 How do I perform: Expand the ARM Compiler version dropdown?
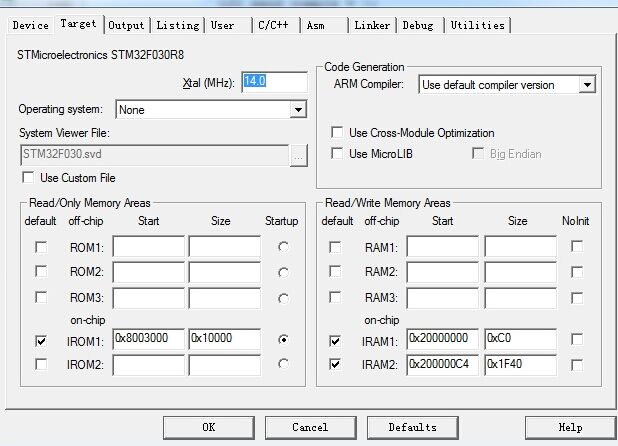[507, 85]
